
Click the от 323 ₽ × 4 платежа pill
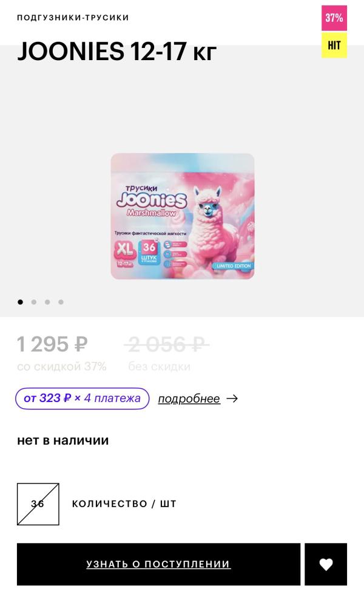[82, 398]
